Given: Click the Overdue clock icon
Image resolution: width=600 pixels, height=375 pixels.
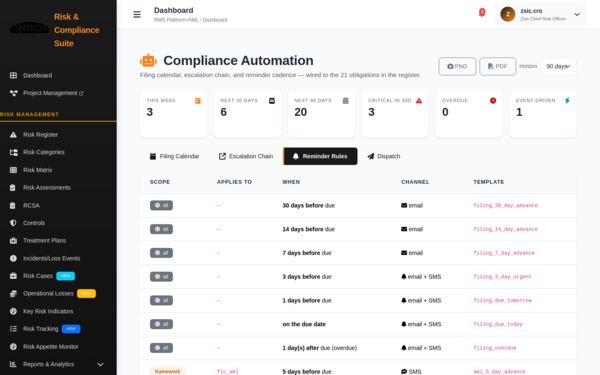Looking at the screenshot, I should pos(493,101).
